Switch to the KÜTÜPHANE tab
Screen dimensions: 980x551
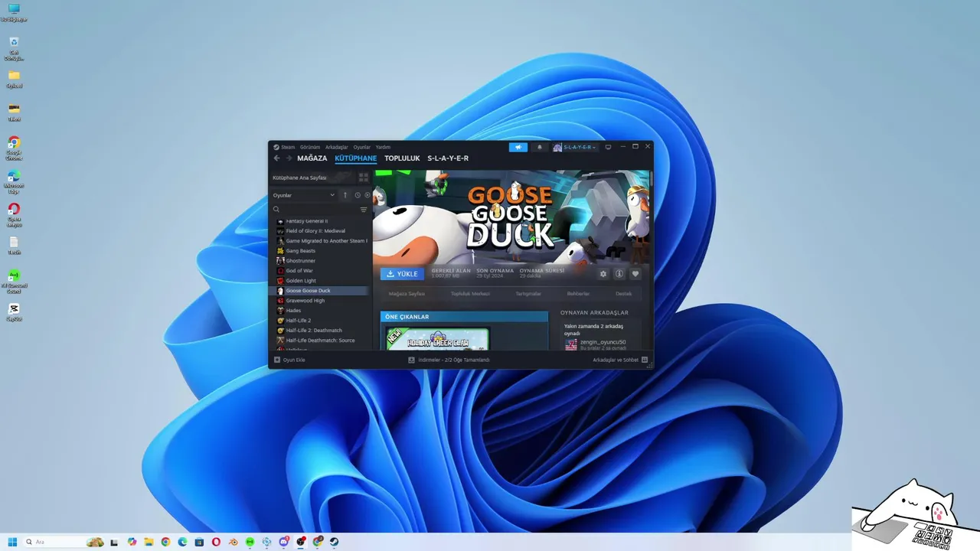coord(356,158)
